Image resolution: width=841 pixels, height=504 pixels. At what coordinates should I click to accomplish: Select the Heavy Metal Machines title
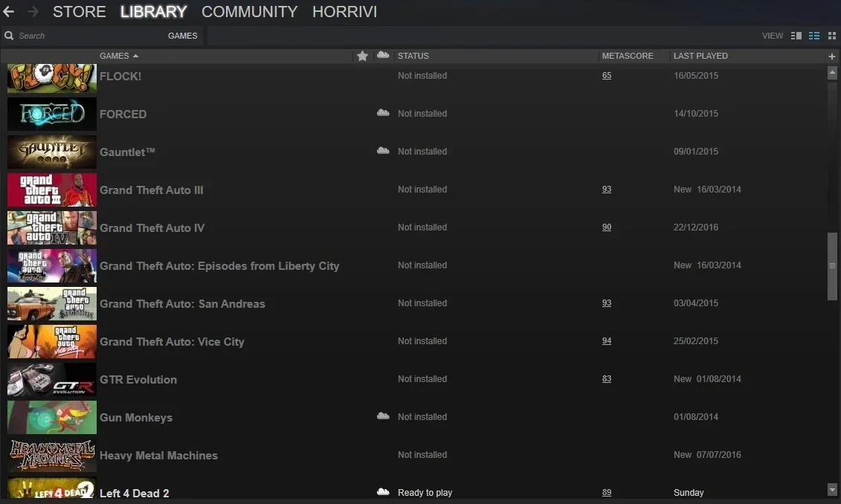point(158,456)
